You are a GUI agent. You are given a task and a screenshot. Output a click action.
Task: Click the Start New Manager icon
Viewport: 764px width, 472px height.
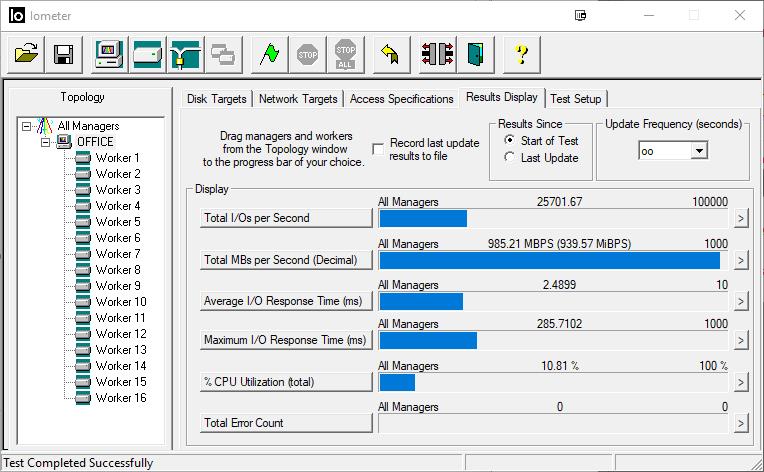(109, 54)
